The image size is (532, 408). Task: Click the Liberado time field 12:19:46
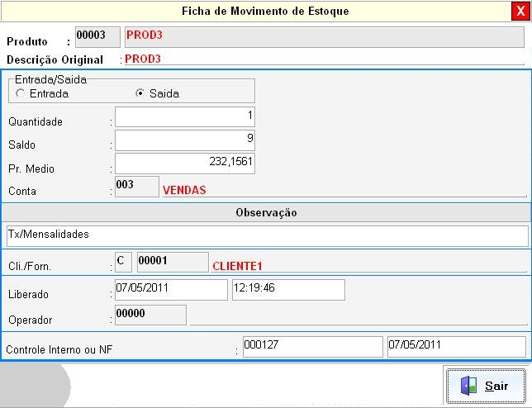coord(287,289)
